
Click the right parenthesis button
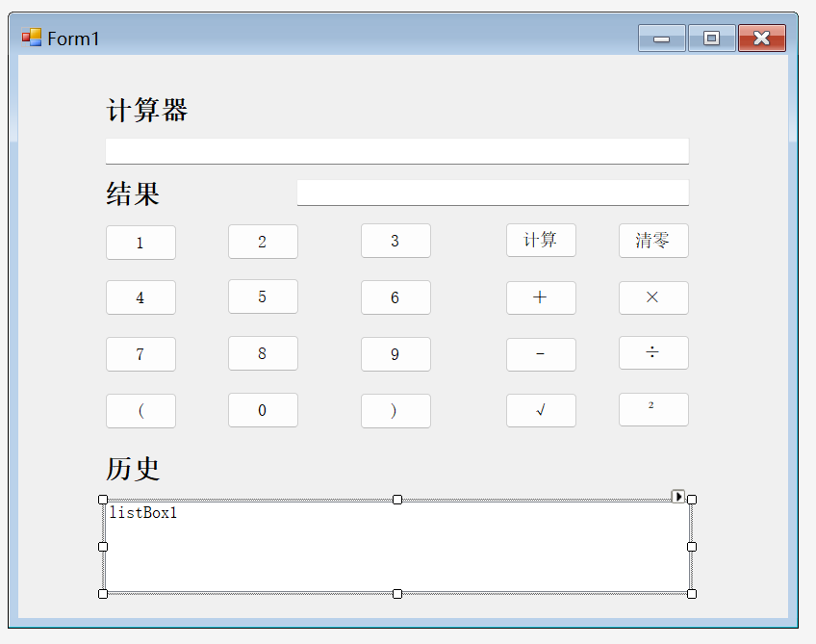point(395,411)
